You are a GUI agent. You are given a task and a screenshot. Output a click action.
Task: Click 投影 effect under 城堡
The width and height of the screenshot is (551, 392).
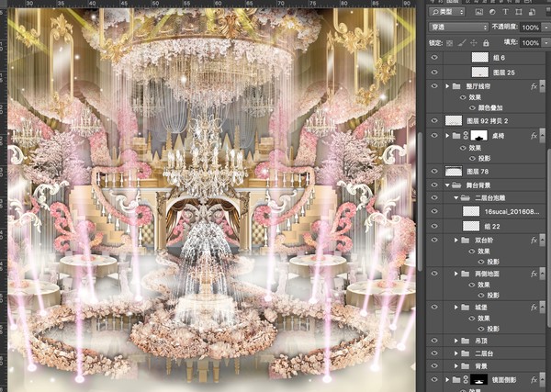click(x=493, y=329)
